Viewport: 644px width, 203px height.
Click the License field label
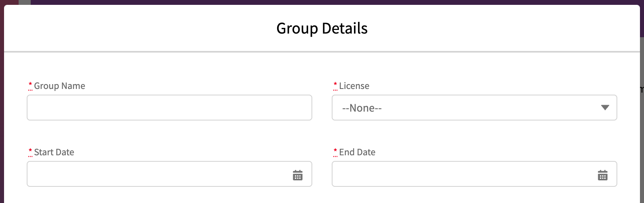tap(354, 86)
